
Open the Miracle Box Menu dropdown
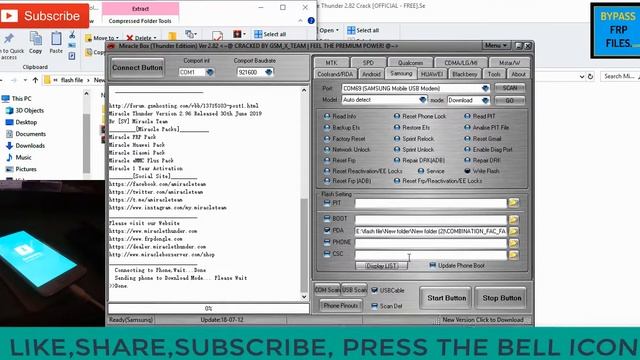pyautogui.click(x=496, y=45)
